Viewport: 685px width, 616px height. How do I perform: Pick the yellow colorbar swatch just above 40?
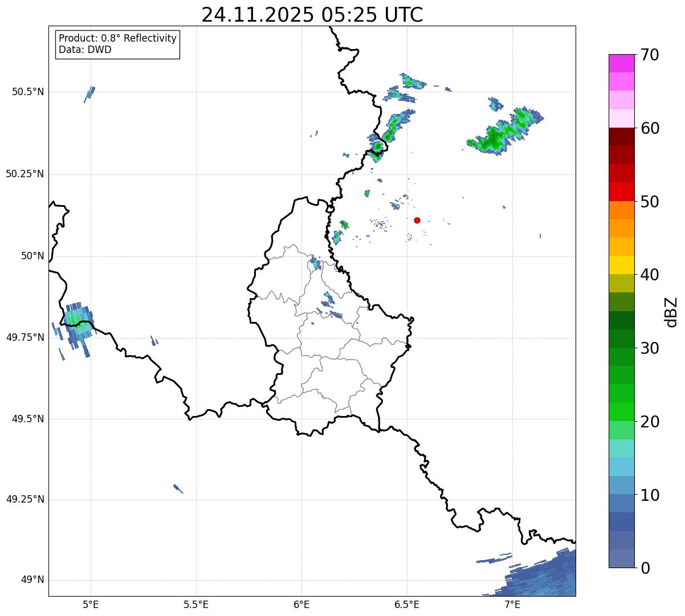622,265
